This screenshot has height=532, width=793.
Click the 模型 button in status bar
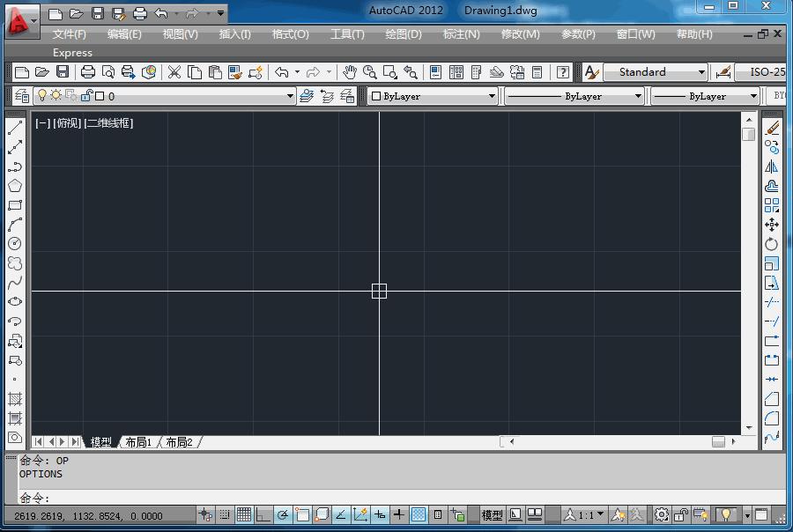click(x=492, y=514)
